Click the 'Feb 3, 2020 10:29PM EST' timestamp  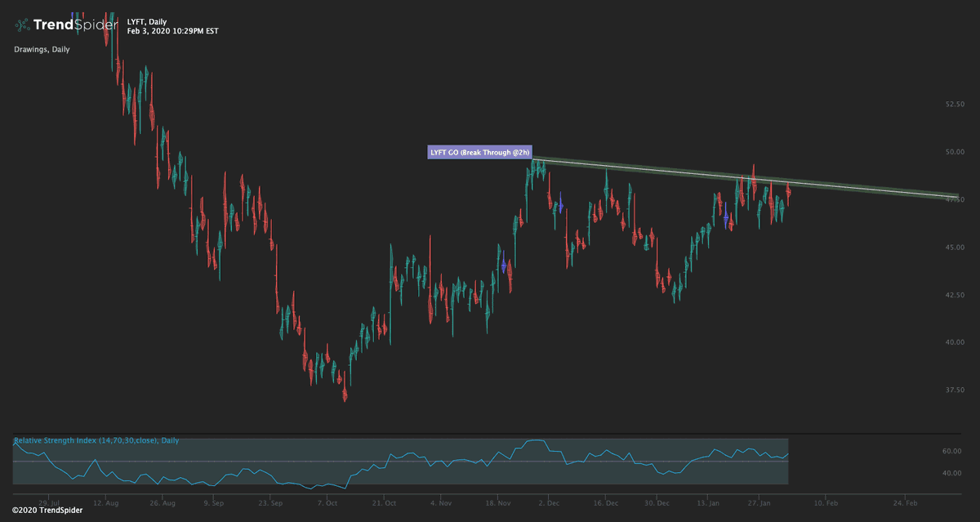(173, 31)
